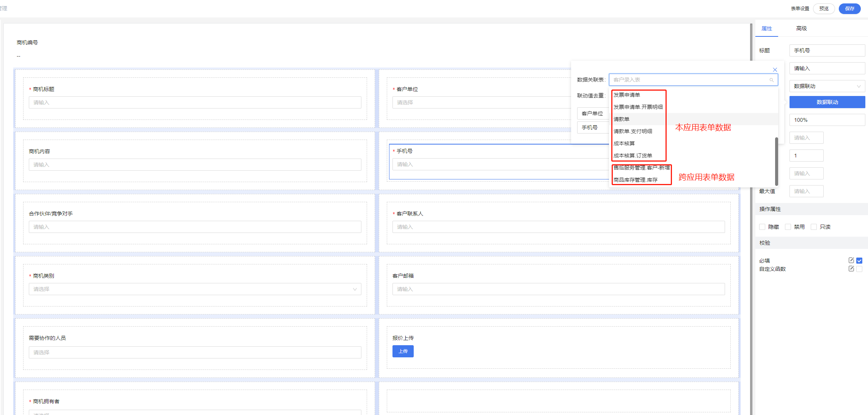868x415 pixels.
Task: Expand the 数据联动 dropdown in properties
Action: coord(827,86)
